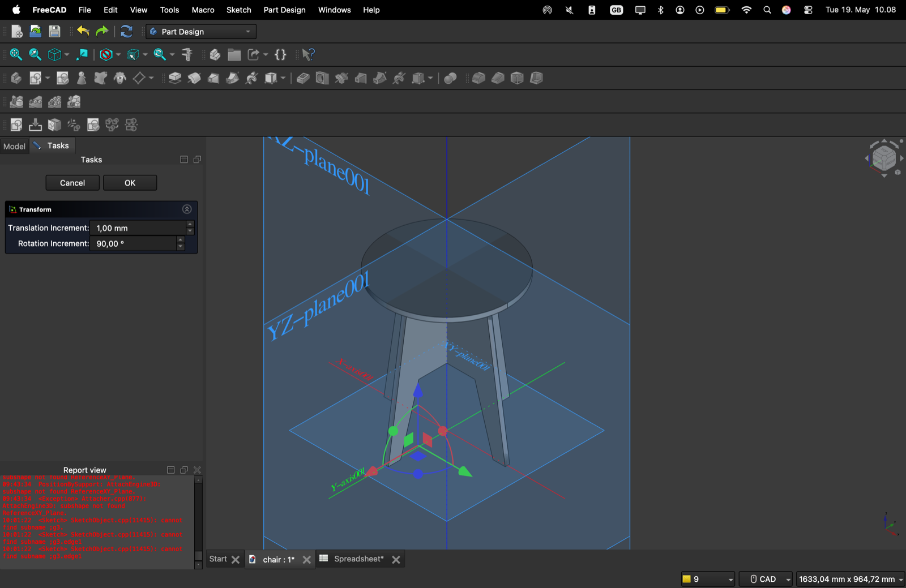The width and height of the screenshot is (906, 588).
Task: Select the Thickness tool
Action: click(536, 78)
